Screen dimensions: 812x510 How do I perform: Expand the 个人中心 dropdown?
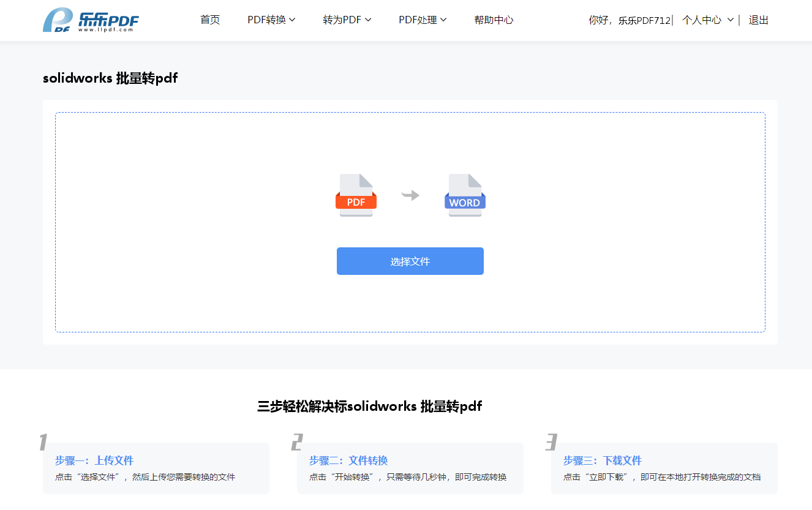click(x=708, y=20)
